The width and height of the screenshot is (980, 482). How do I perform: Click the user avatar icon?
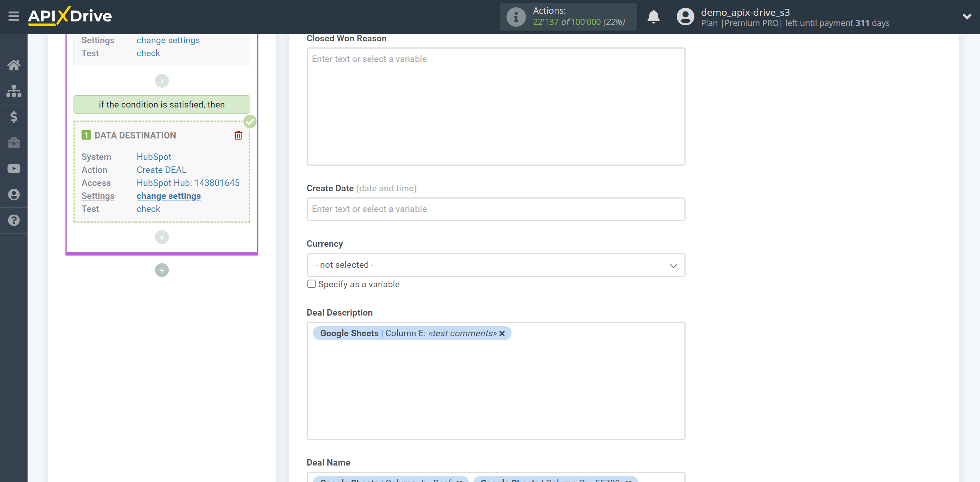[685, 17]
